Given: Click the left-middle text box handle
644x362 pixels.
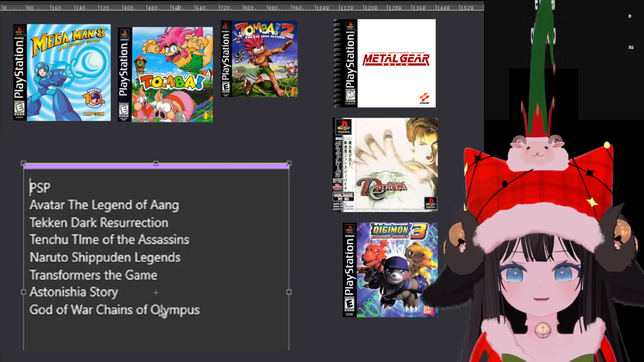Looking at the screenshot, I should pos(23,292).
